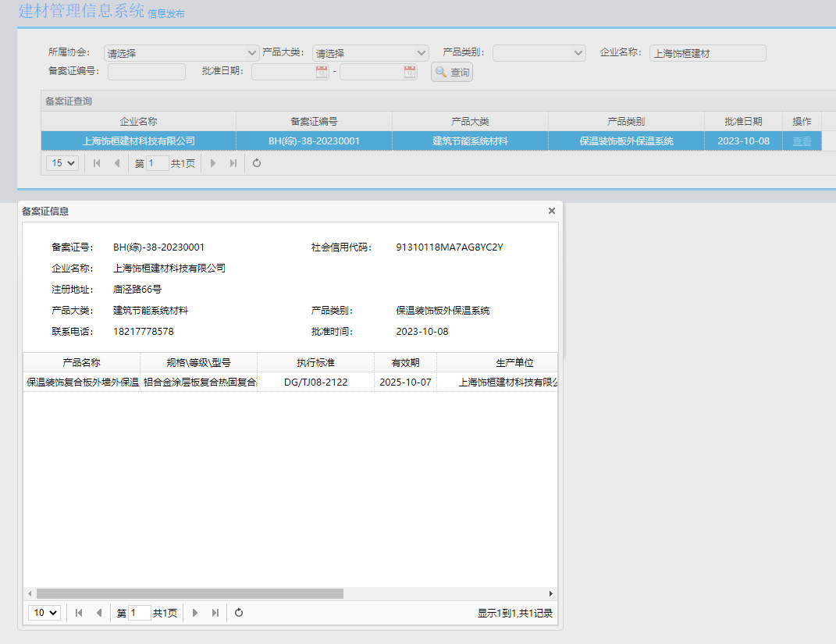Click the scrollbar left arrow in product grid
The image size is (836, 644).
[30, 594]
